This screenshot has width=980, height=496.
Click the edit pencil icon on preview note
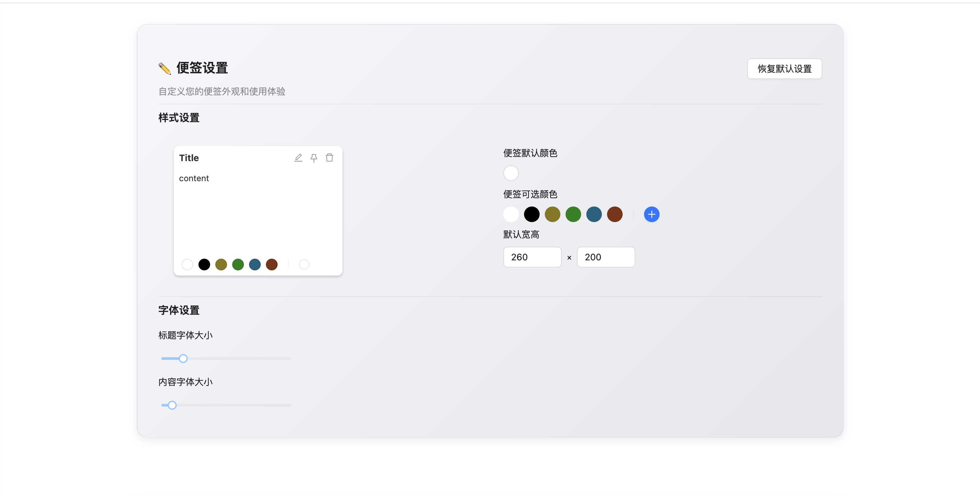tap(298, 158)
